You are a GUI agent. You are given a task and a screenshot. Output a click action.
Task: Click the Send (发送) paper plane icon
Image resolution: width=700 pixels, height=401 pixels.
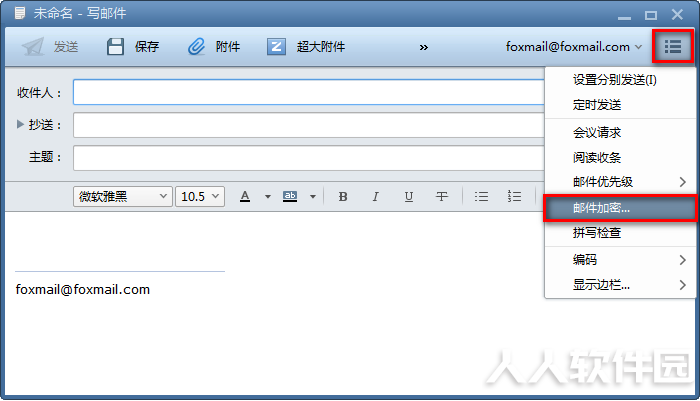coord(33,46)
